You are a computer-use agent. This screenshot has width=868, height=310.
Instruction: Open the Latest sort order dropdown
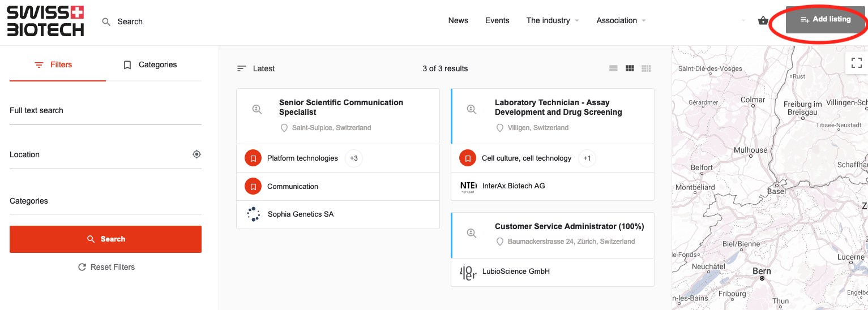[256, 68]
